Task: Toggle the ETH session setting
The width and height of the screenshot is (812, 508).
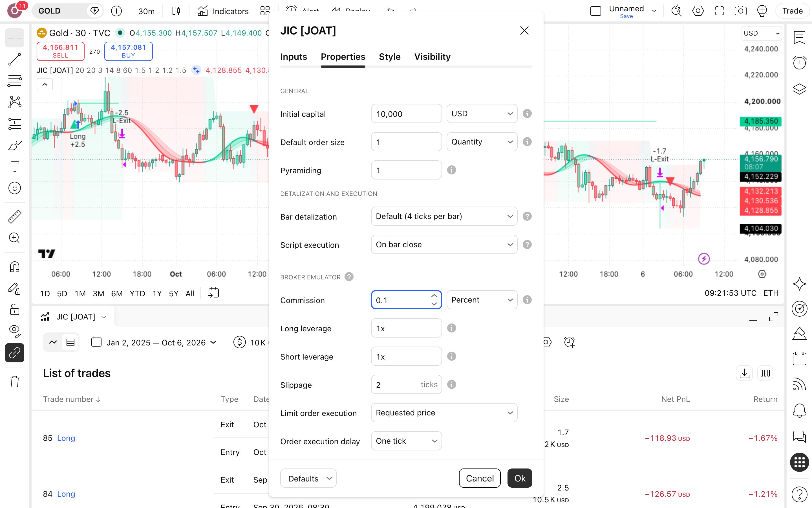Action: point(771,293)
